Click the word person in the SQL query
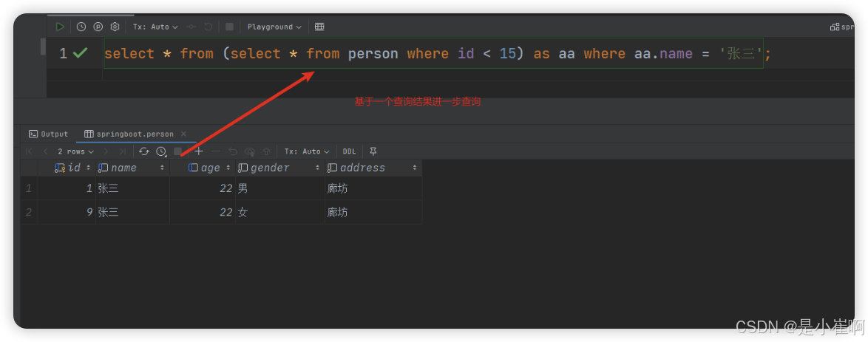Viewport: 868px width, 342px height. tap(373, 54)
